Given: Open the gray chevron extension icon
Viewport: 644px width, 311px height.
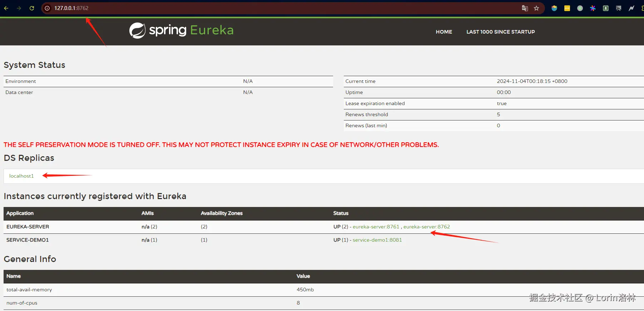Looking at the screenshot, I should 619,8.
